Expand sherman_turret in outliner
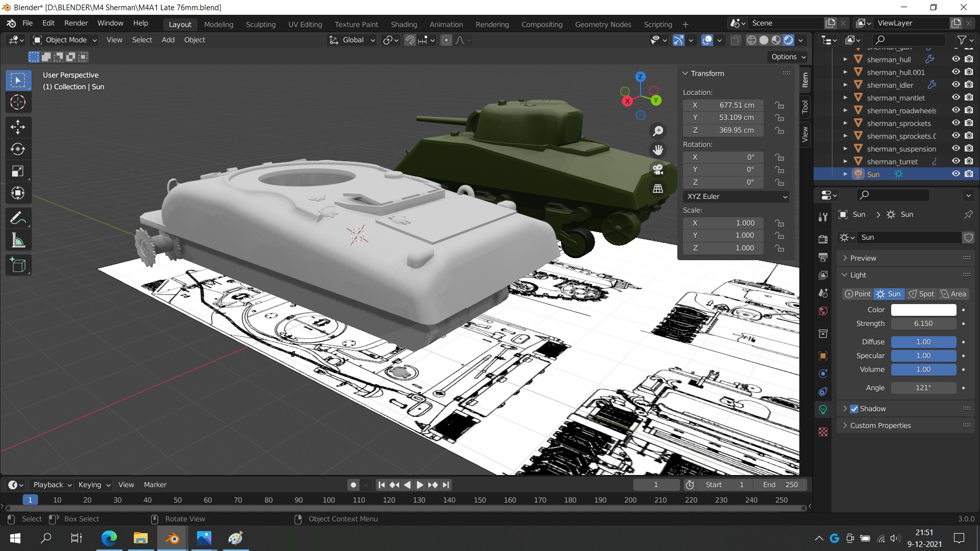The height and width of the screenshot is (551, 980). (x=845, y=162)
